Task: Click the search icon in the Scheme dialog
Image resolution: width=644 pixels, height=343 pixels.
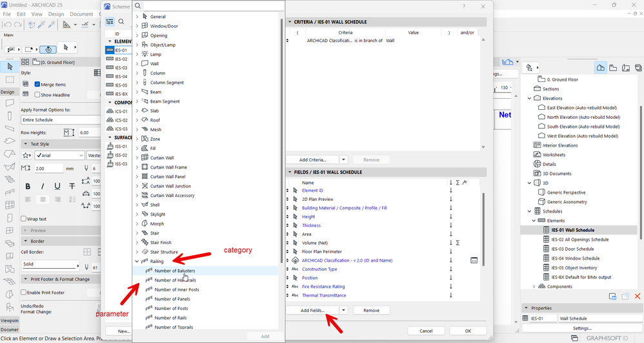Action: [121, 21]
